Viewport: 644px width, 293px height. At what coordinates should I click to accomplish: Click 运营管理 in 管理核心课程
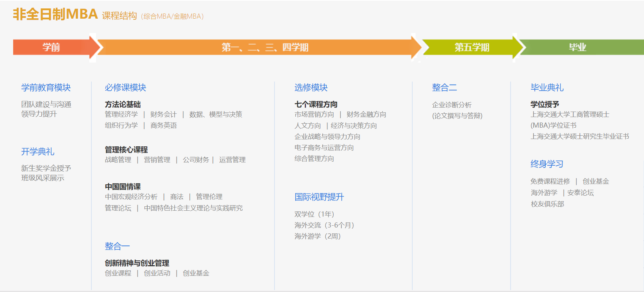pyautogui.click(x=232, y=160)
